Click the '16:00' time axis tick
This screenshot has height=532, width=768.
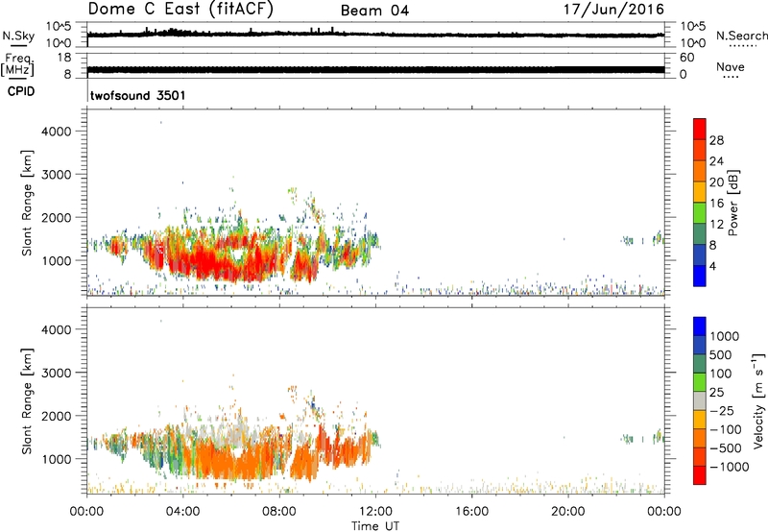pos(471,512)
